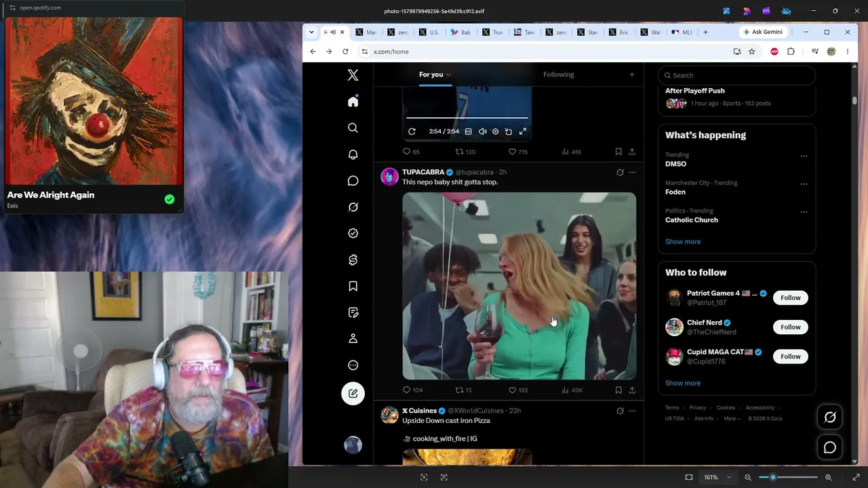868x488 pixels.
Task: Toggle captions on the video player
Action: click(468, 131)
